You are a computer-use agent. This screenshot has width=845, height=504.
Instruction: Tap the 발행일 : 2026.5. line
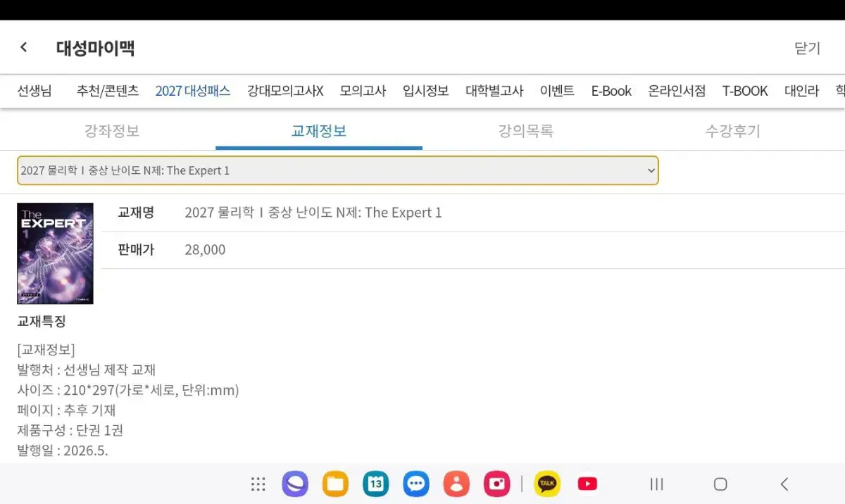(x=63, y=451)
